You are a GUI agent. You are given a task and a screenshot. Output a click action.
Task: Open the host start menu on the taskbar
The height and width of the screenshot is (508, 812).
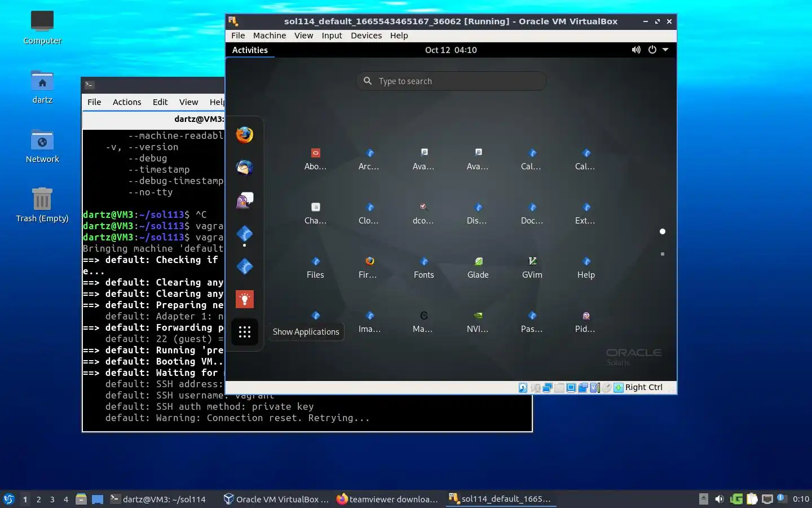[8, 500]
